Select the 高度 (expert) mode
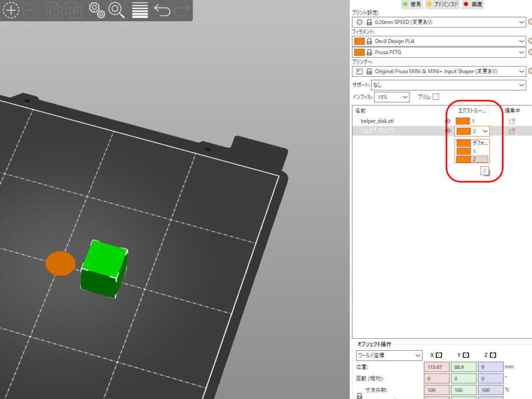This screenshot has width=532, height=399. click(x=473, y=4)
